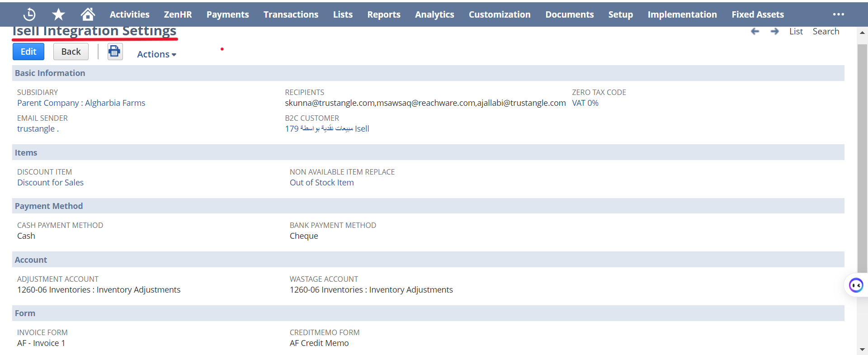Open Parent Company : Algharbia Farms subsidiary link
Viewport: 868px width, 355px height.
click(x=81, y=103)
